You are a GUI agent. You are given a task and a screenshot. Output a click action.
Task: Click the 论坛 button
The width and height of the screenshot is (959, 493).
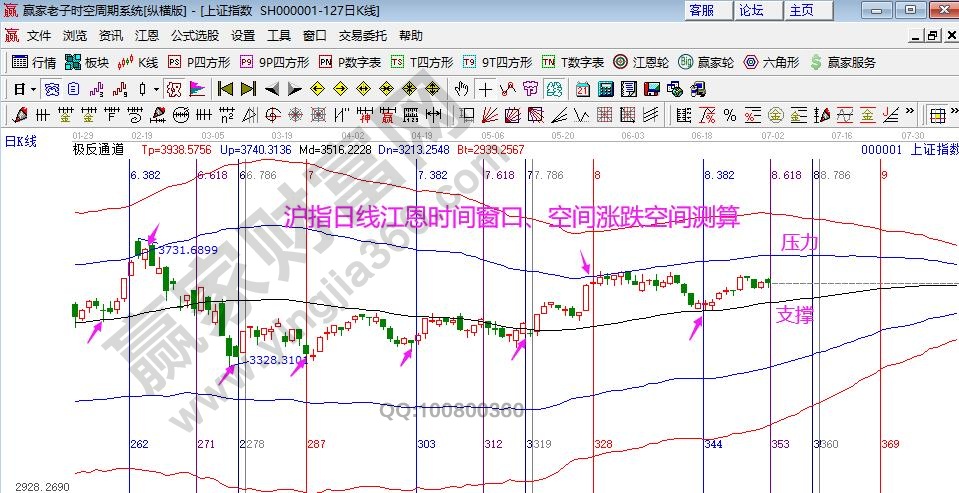751,10
